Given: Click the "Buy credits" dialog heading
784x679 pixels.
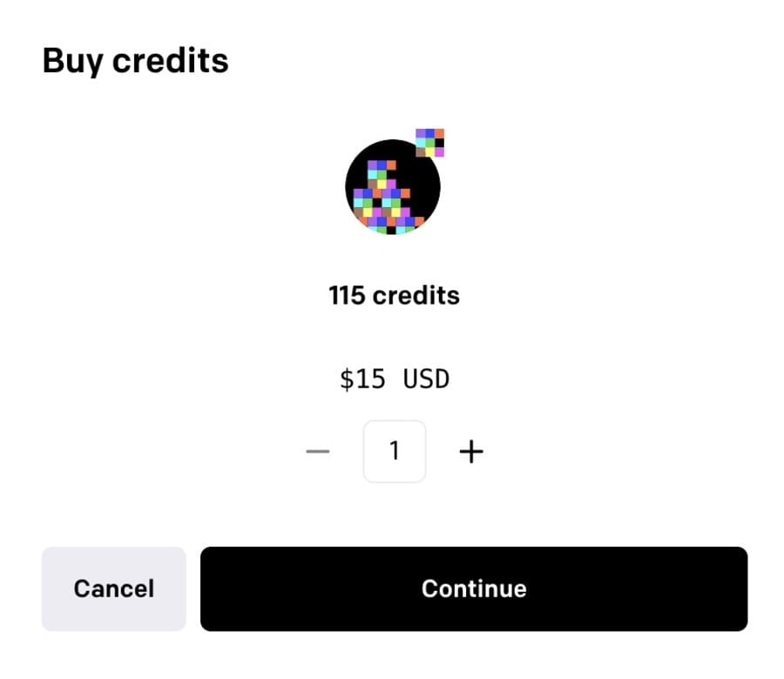Looking at the screenshot, I should pyautogui.click(x=136, y=62).
